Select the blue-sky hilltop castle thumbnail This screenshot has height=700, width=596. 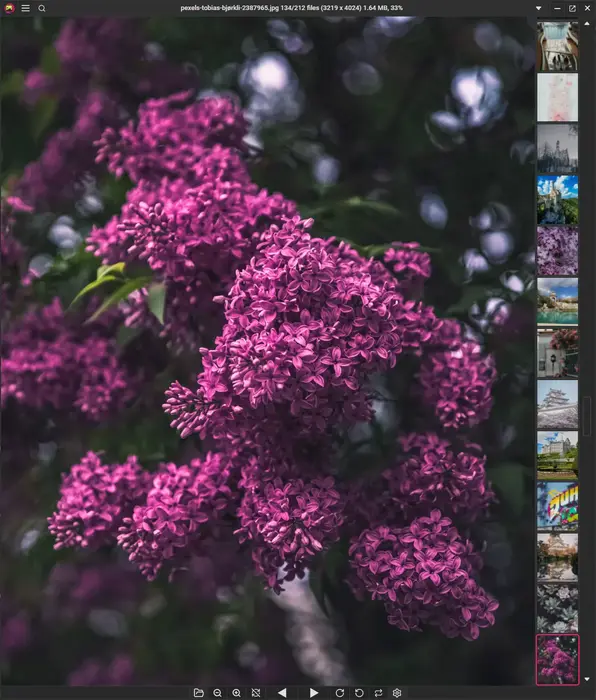(x=557, y=200)
